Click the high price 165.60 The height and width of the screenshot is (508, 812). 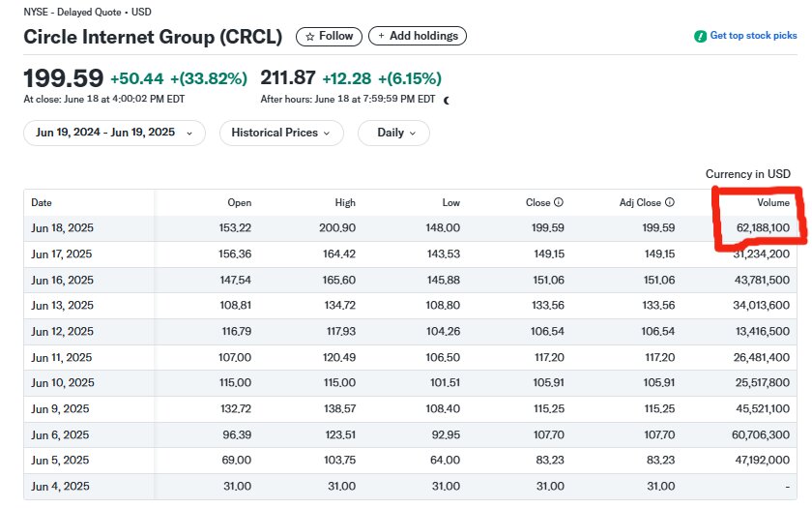pyautogui.click(x=339, y=280)
